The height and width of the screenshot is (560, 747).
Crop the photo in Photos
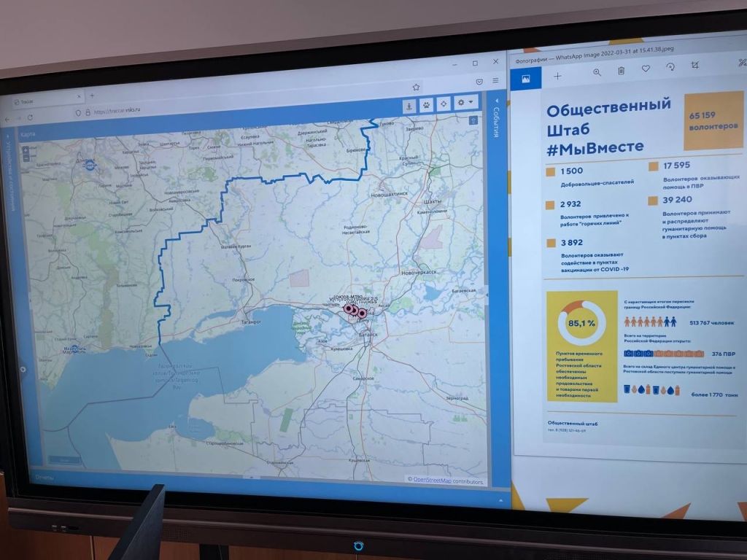[x=695, y=65]
